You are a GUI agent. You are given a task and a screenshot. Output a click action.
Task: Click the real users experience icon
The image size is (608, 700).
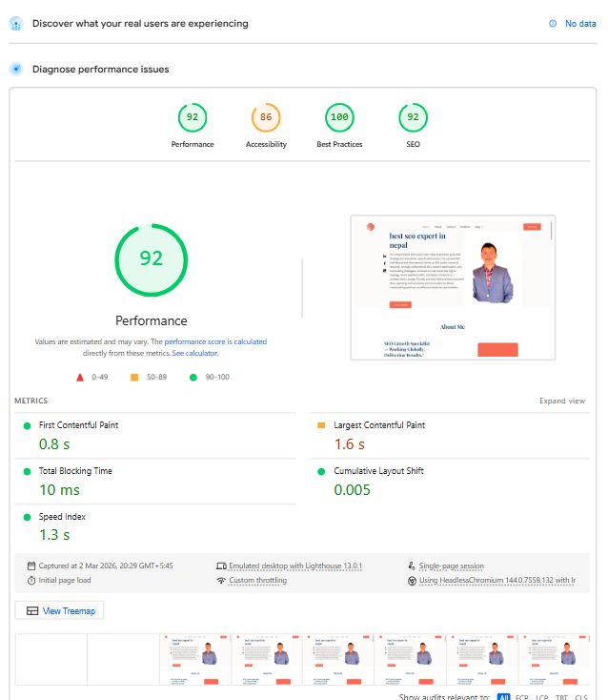coord(16,24)
